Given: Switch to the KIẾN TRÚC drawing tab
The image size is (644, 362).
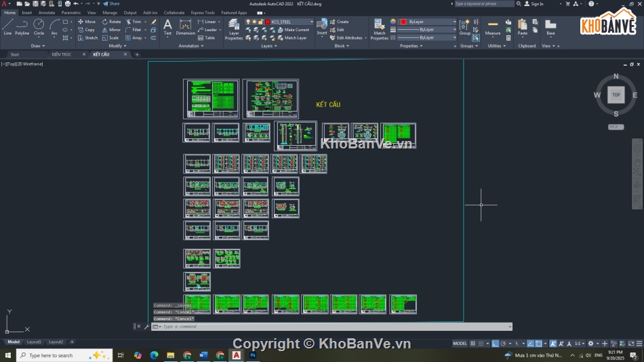Looking at the screenshot, I should [x=62, y=54].
